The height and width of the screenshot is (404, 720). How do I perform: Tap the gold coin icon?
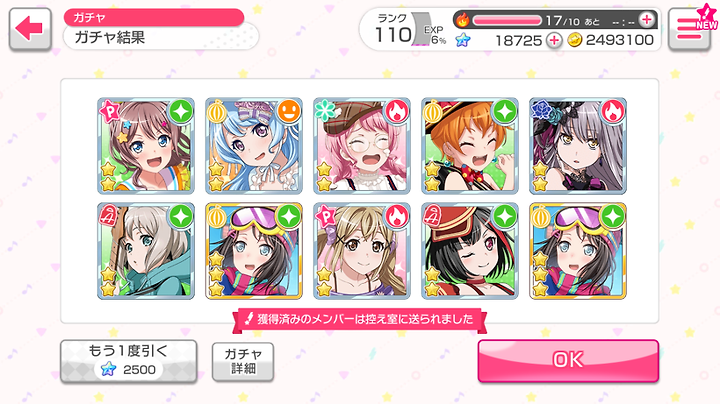(x=574, y=40)
